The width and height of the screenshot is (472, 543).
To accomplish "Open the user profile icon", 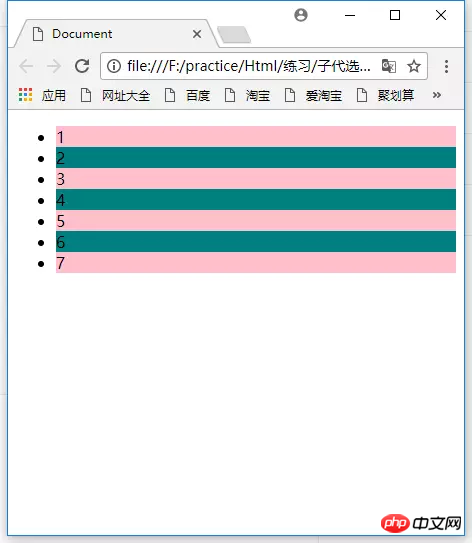I will [x=301, y=15].
